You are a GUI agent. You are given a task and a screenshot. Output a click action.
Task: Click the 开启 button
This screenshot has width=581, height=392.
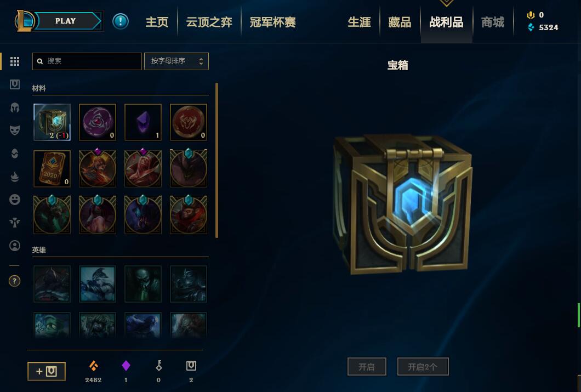coord(367,367)
